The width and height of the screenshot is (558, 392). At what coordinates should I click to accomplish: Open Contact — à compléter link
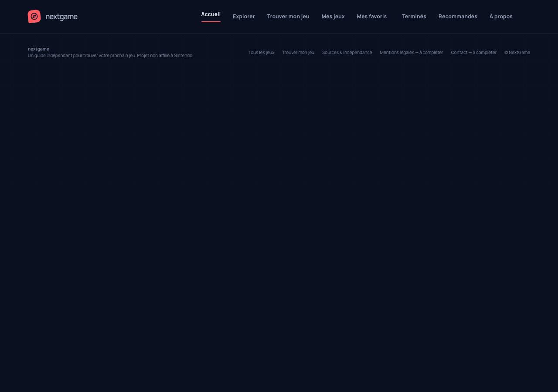pos(474,52)
